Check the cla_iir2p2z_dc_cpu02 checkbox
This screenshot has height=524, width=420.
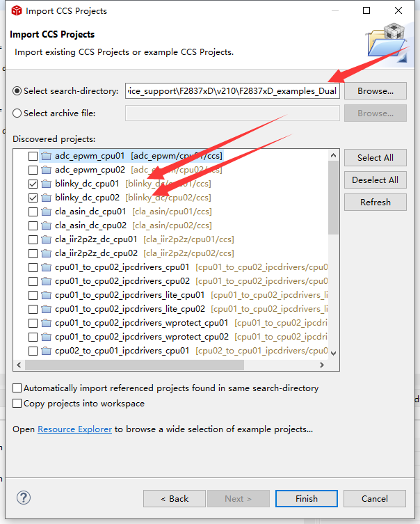(33, 253)
